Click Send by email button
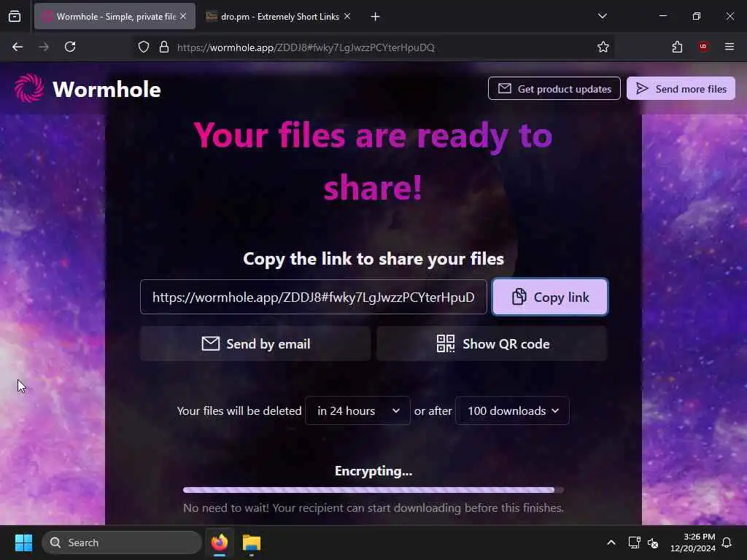Screen dimensions: 747x560 pyautogui.click(x=255, y=344)
